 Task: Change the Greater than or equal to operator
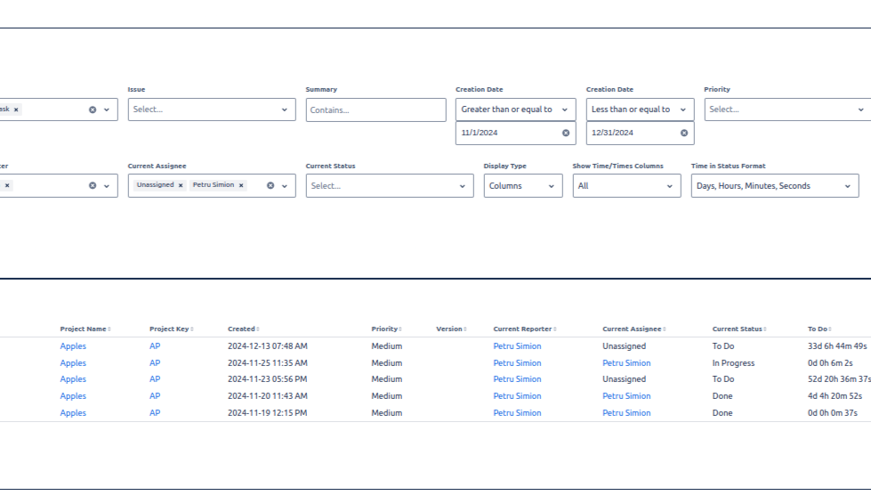point(515,110)
